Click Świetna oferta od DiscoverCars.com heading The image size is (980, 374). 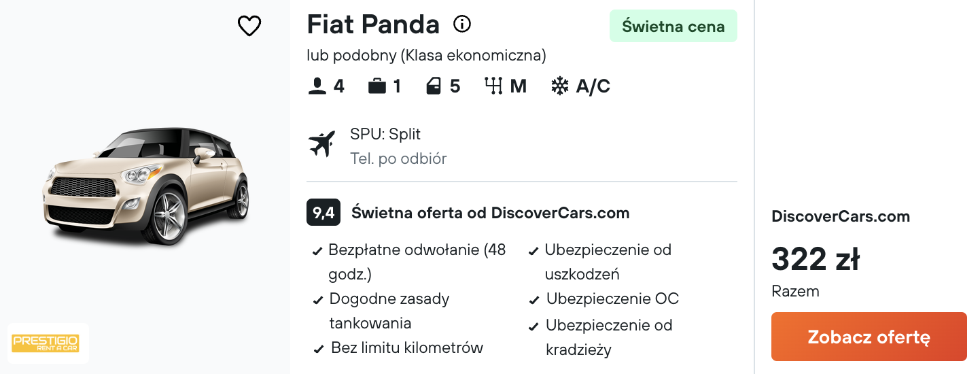pyautogui.click(x=491, y=213)
